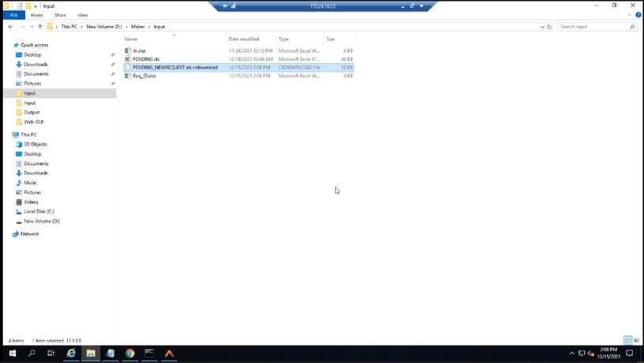Click the Refresh button beside address bar
Screen dimensions: 644x363
pos(549,27)
